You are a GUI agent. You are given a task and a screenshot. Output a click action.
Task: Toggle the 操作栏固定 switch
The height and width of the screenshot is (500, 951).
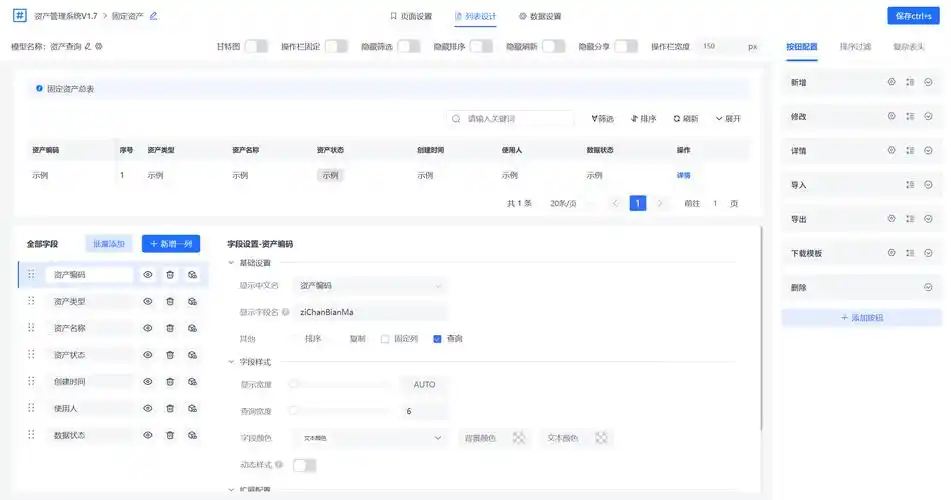(x=336, y=46)
